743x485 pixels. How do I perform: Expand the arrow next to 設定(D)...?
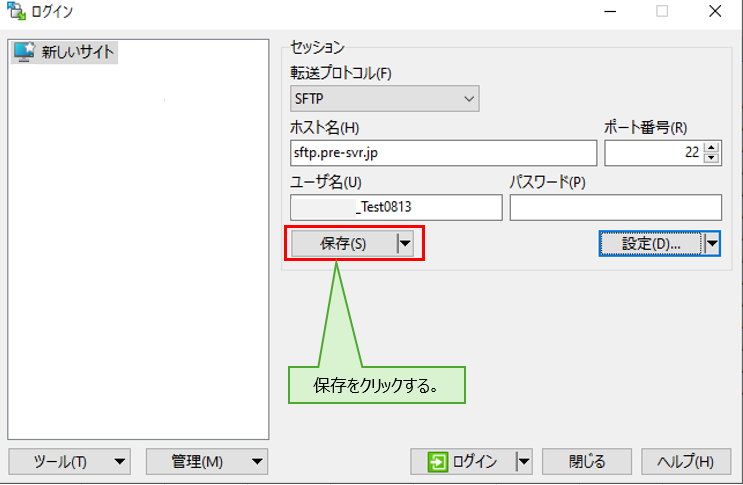click(711, 243)
